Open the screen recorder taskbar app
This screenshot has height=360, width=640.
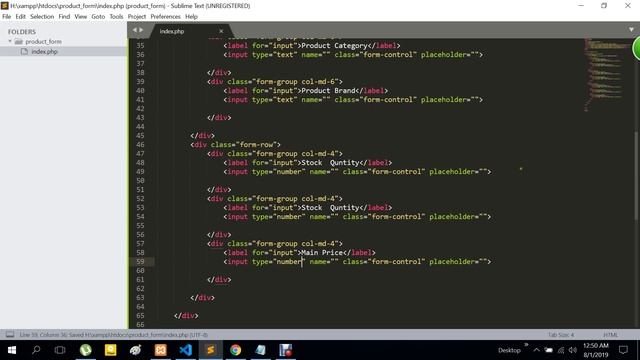286,350
